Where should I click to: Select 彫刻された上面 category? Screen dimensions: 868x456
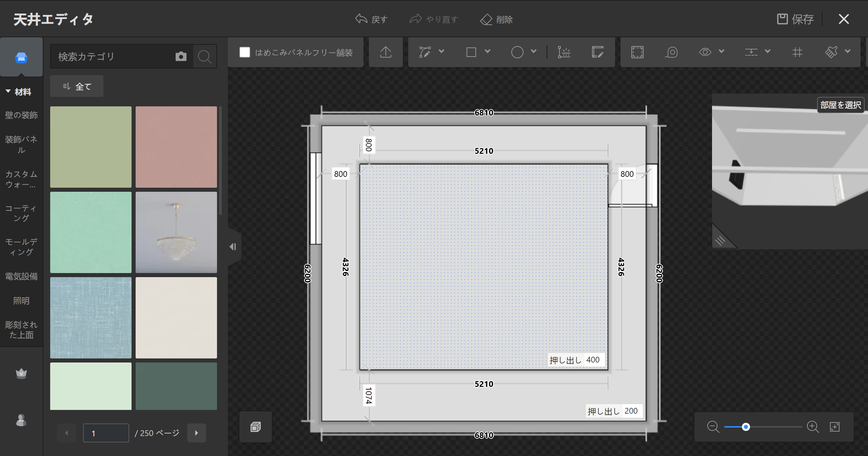[x=21, y=330]
